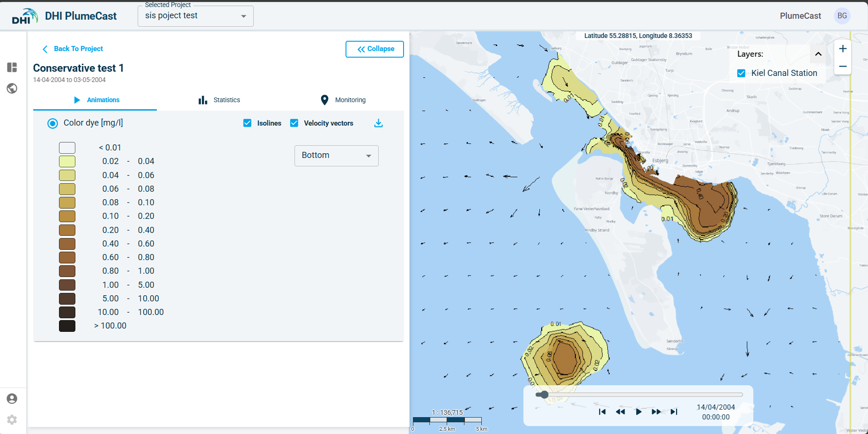
Task: Collapse the Layers panel
Action: [x=818, y=54]
